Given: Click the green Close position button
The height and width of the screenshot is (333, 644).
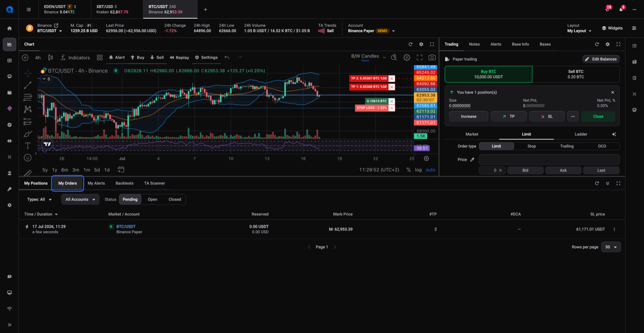Looking at the screenshot, I should (x=598, y=116).
